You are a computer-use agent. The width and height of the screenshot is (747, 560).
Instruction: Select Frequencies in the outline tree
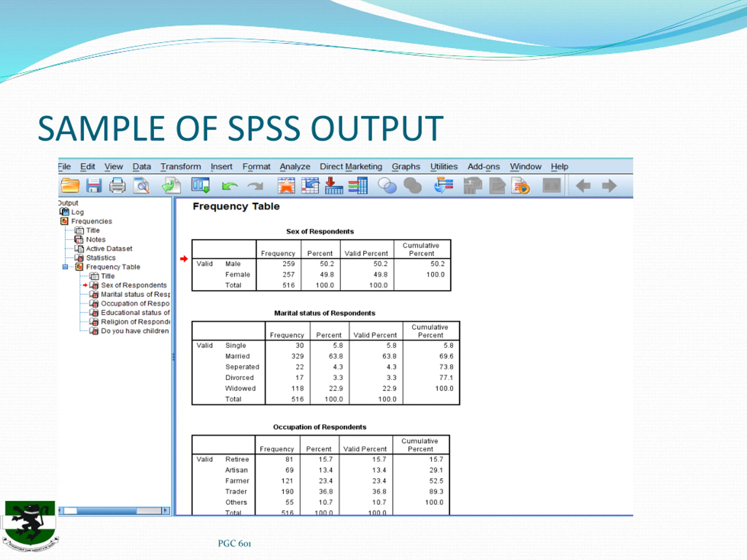[x=92, y=221]
